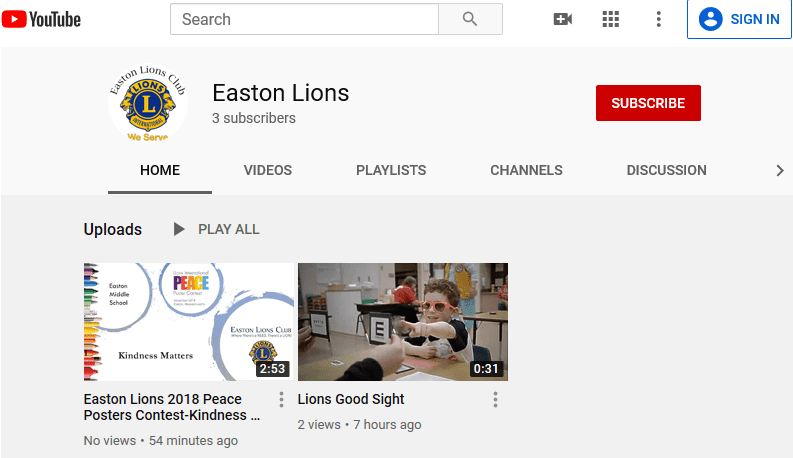Open the Kindness Matters video thumbnail
This screenshot has height=458, width=793.
[x=189, y=322]
